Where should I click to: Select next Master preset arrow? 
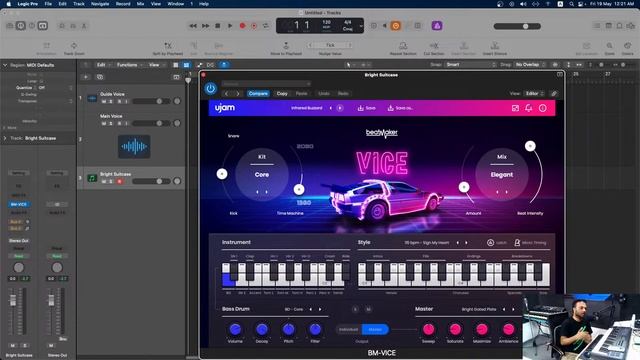(513, 309)
